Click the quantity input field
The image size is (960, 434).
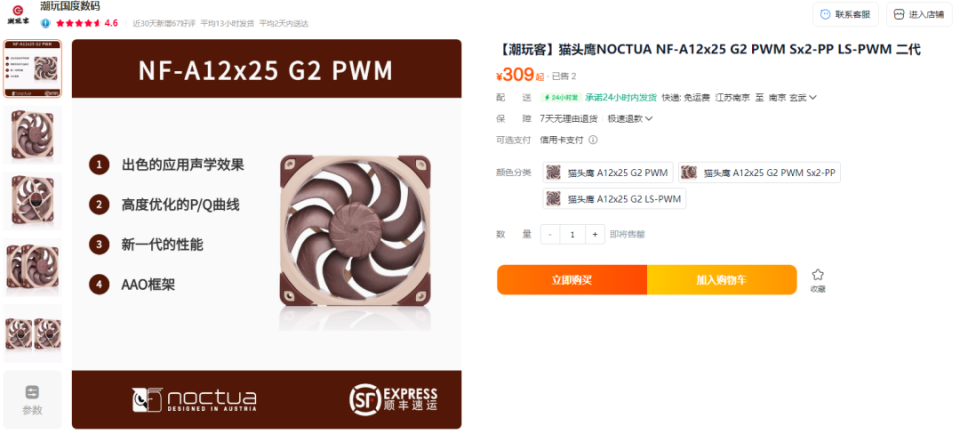[572, 234]
